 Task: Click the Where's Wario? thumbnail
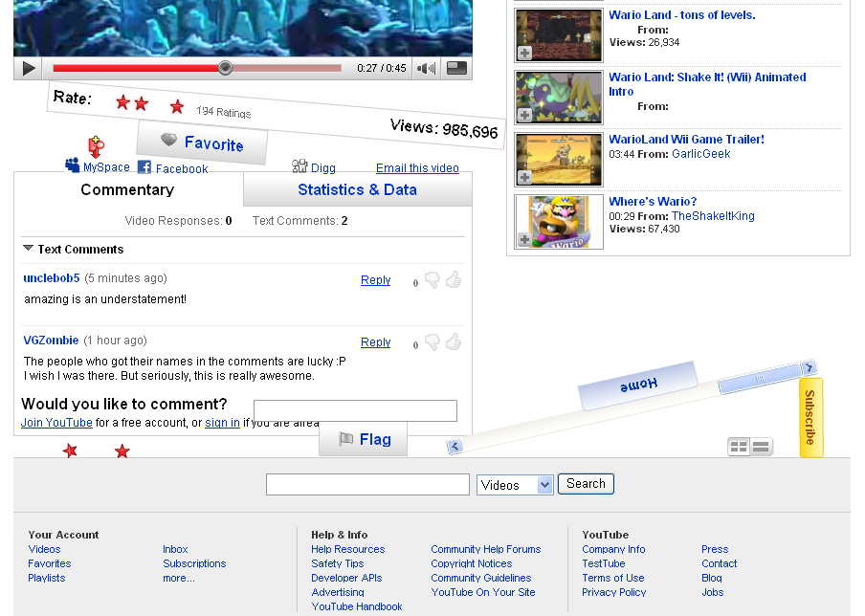point(558,222)
